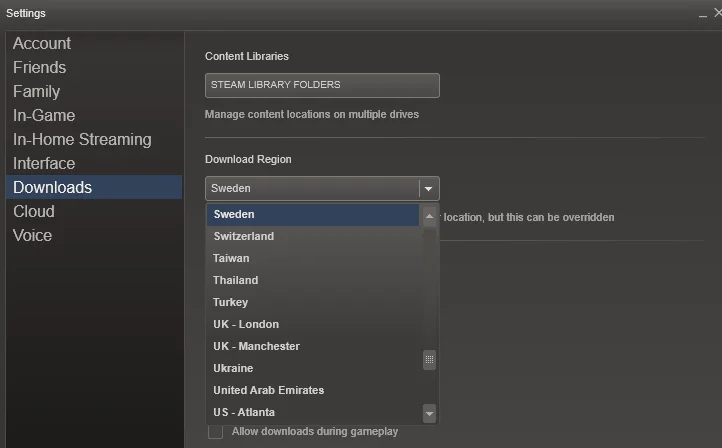722x448 pixels.
Task: Minimize the Settings window
Action: pyautogui.click(x=703, y=14)
